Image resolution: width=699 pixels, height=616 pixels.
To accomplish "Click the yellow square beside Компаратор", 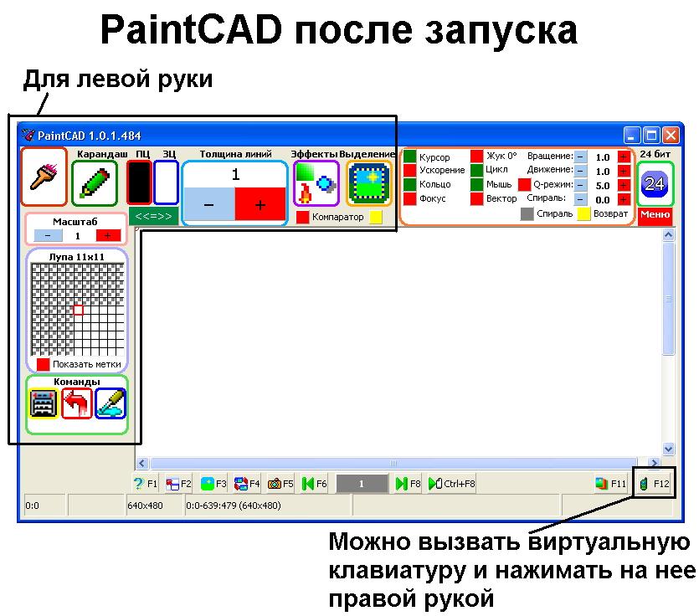I will pyautogui.click(x=376, y=217).
